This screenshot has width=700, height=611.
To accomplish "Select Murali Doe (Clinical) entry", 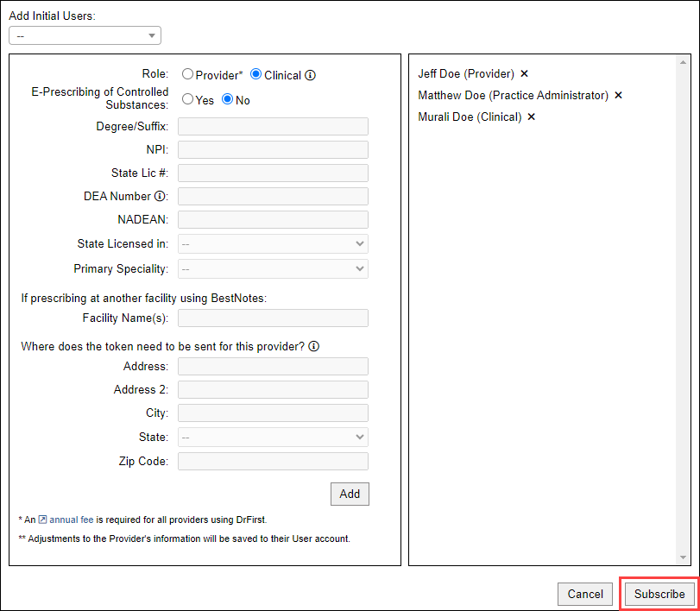I will [x=470, y=117].
